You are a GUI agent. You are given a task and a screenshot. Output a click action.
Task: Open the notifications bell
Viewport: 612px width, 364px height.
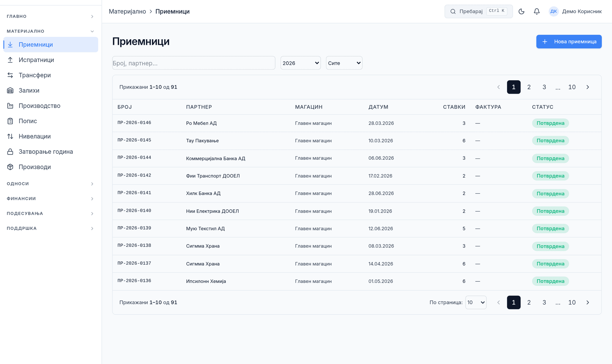[536, 11]
